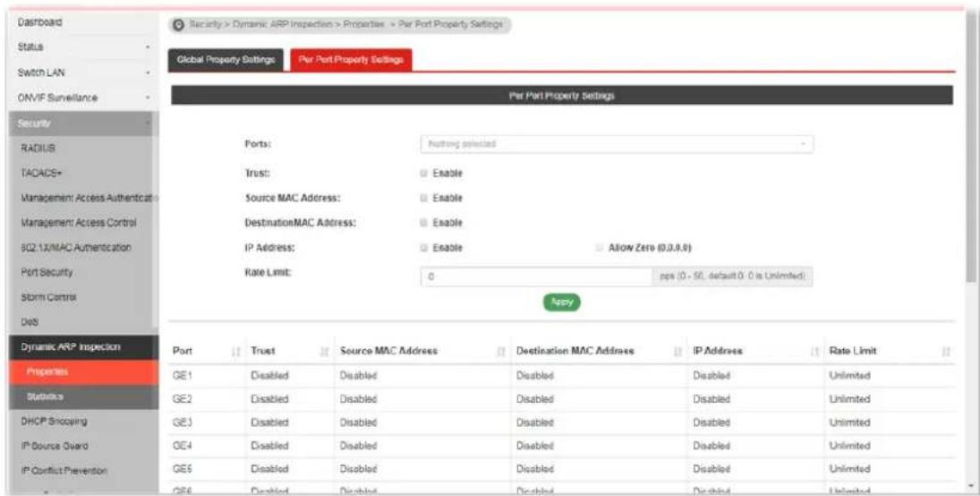Open DHCP Snooping page
The height and width of the screenshot is (496, 980).
click(54, 422)
